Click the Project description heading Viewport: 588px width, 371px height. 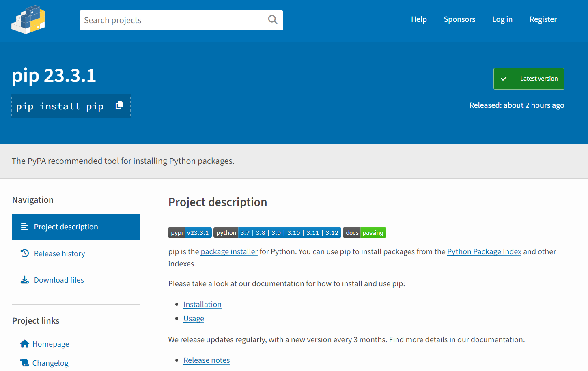pyautogui.click(x=218, y=202)
